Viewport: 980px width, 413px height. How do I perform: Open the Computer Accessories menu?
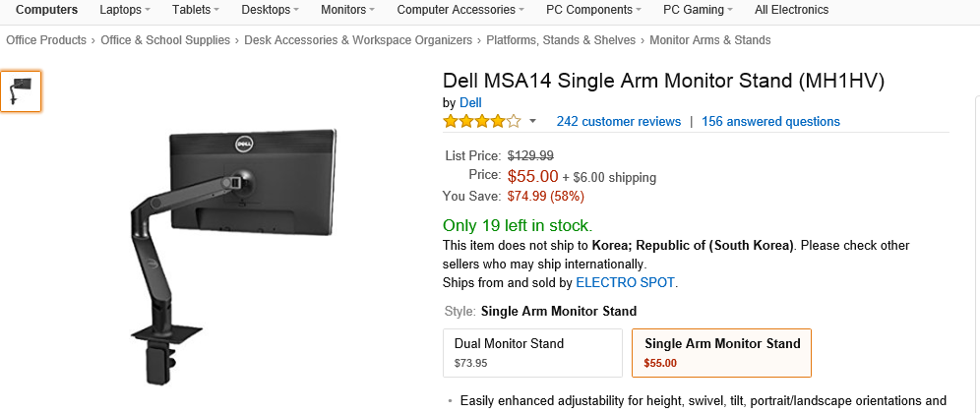460,10
